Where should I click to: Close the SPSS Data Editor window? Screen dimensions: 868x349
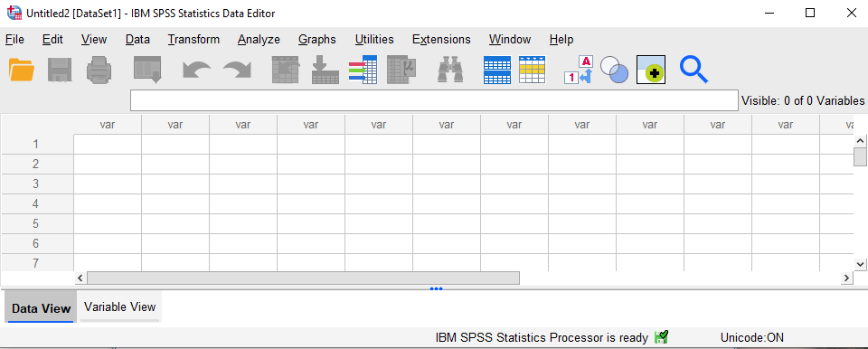pyautogui.click(x=852, y=13)
